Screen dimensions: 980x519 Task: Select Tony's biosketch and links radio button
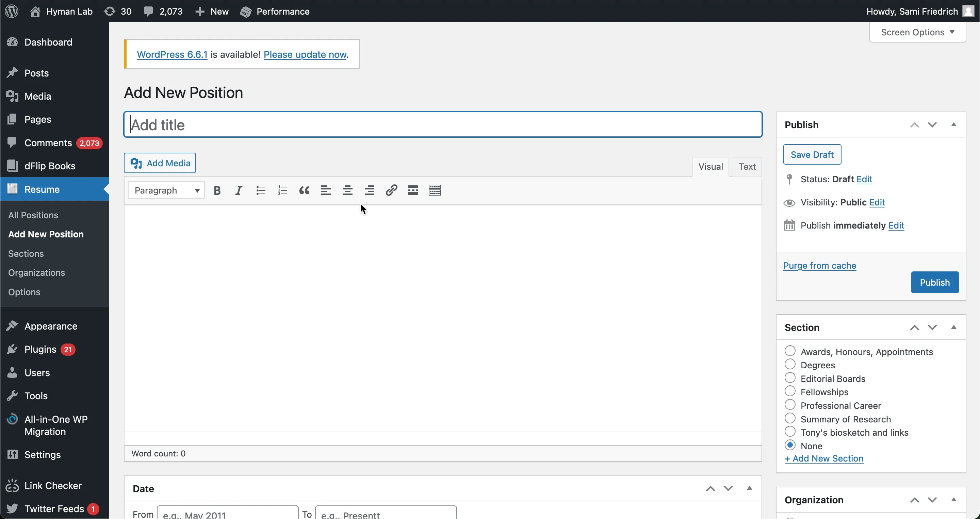(790, 432)
